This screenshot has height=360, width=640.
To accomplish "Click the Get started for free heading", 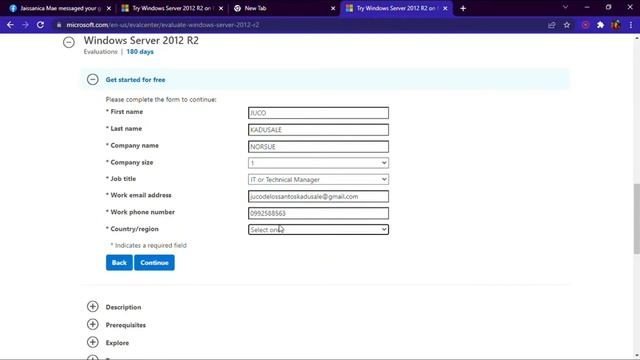I will (136, 80).
